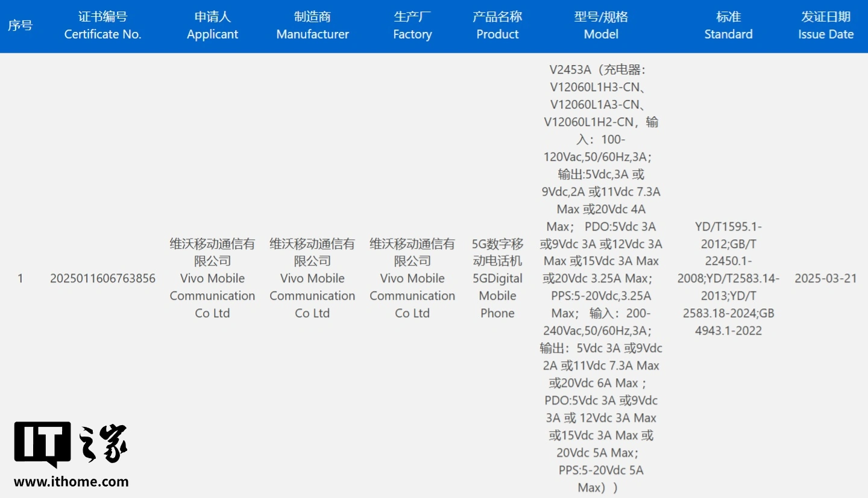868x498 pixels.
Task: Click the 序号 column header
Action: coord(20,26)
